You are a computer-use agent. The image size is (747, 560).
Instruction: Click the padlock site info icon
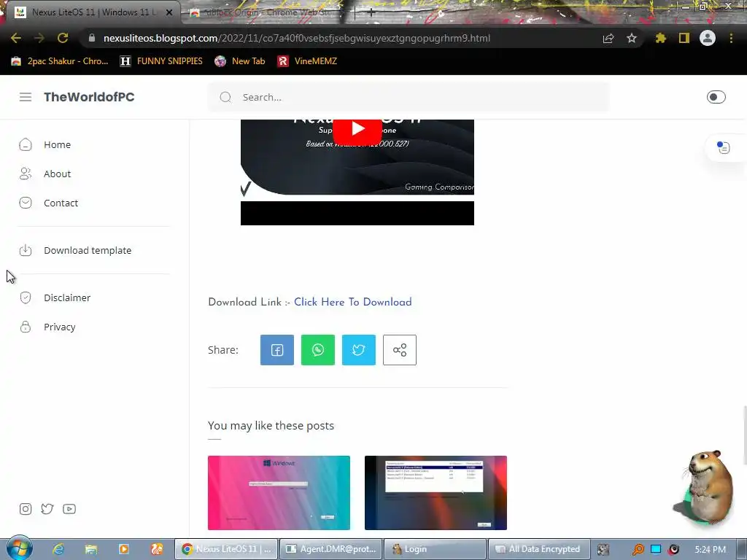click(91, 38)
